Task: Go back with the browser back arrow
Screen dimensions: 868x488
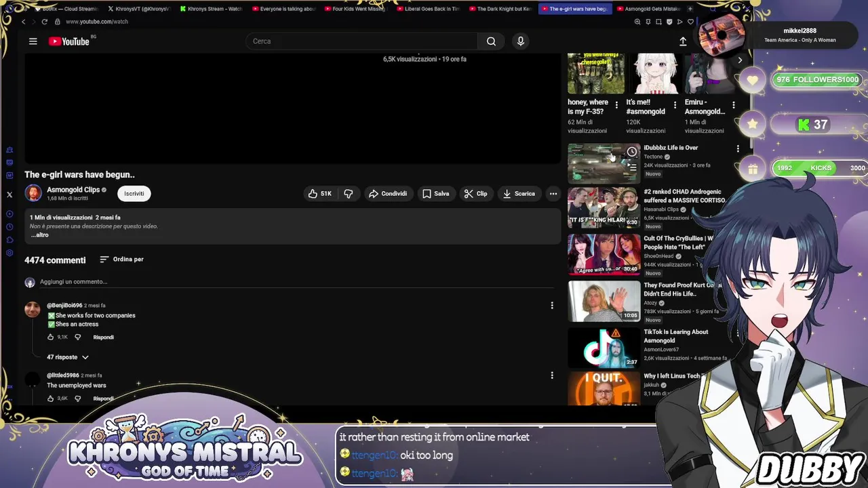Action: pos(23,22)
